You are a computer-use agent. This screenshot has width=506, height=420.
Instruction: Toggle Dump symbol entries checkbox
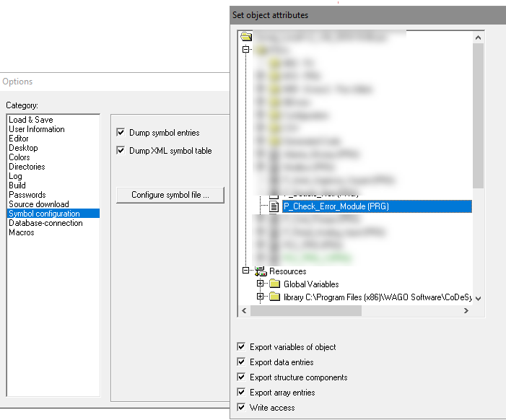[x=121, y=133]
